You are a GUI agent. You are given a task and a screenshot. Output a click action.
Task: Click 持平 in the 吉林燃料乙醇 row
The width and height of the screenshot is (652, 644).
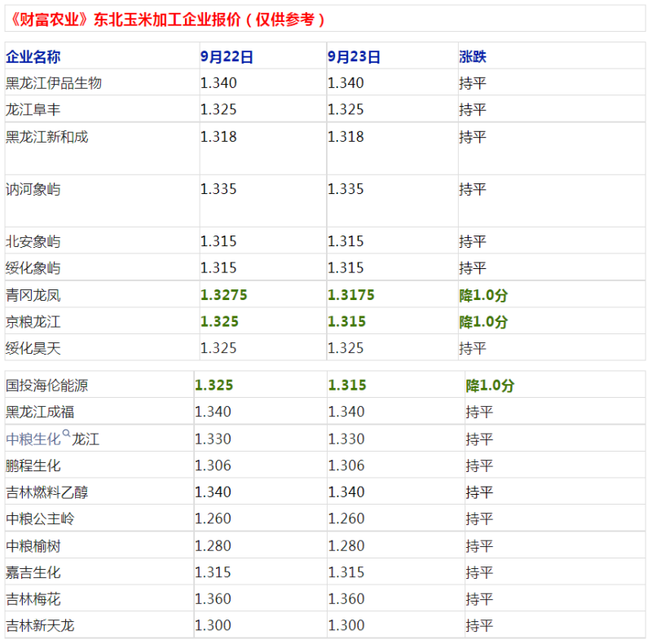click(x=479, y=492)
